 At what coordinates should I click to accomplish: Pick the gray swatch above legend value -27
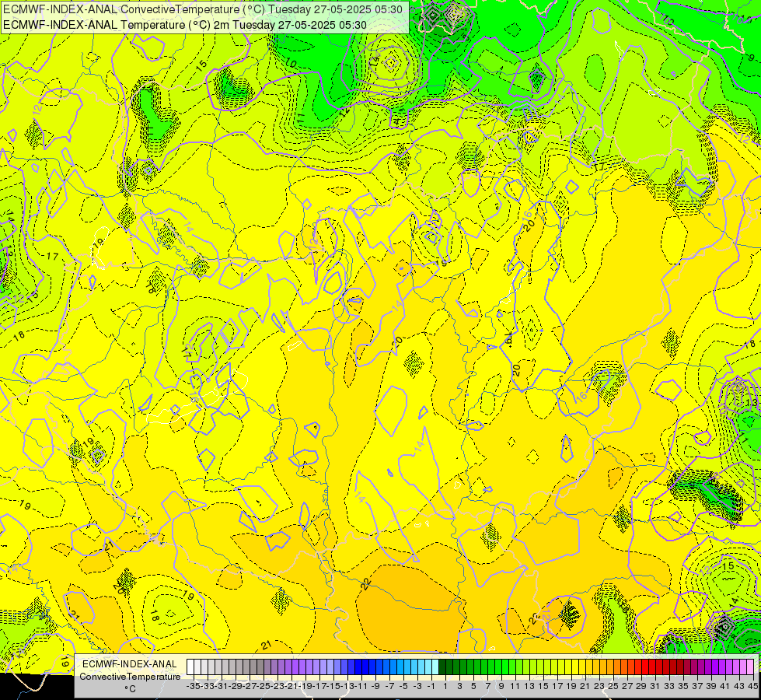pyautogui.click(x=247, y=667)
